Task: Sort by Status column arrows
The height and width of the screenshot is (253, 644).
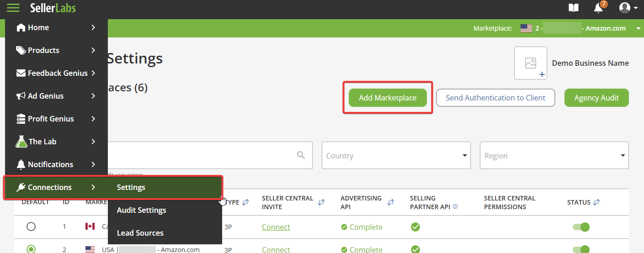Action: tap(596, 202)
